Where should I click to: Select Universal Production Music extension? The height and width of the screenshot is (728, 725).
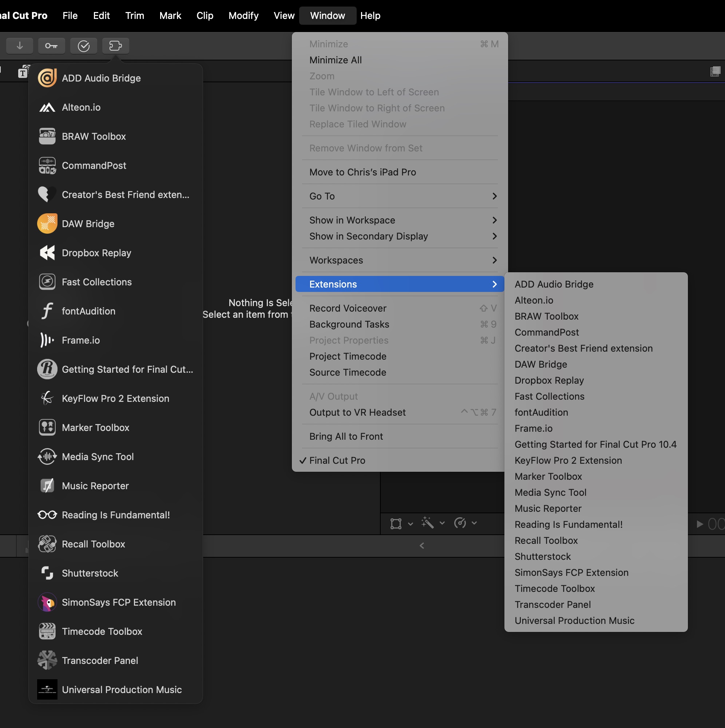574,620
